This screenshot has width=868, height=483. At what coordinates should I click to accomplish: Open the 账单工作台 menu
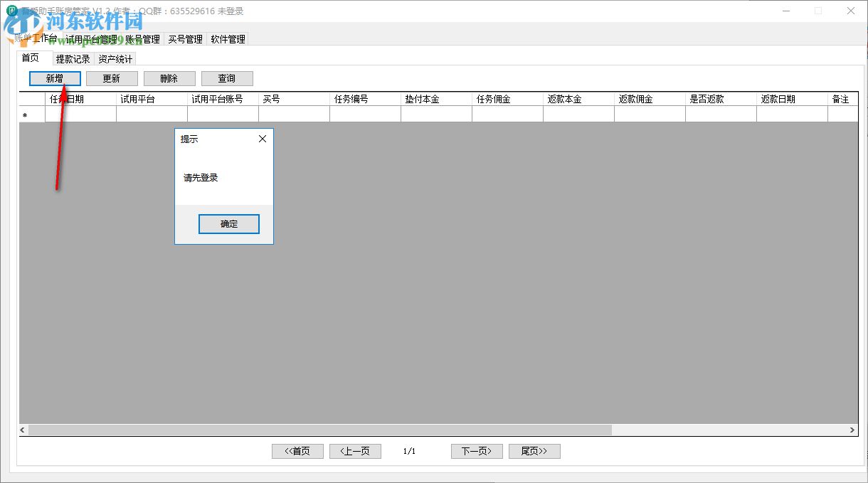37,39
